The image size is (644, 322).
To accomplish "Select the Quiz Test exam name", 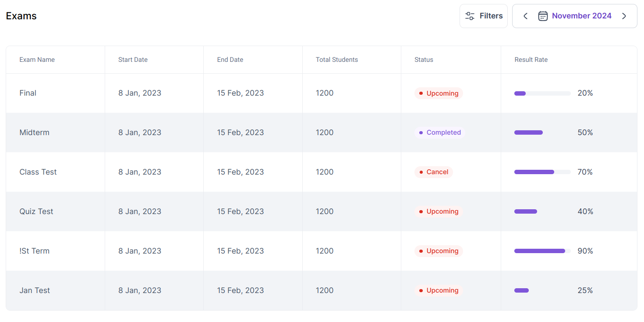I will pyautogui.click(x=36, y=211).
